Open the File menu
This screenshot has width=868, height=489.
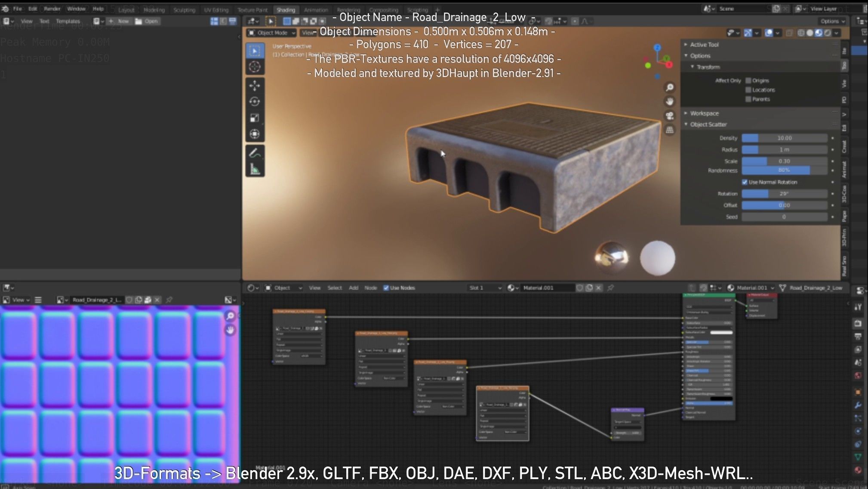coord(17,9)
